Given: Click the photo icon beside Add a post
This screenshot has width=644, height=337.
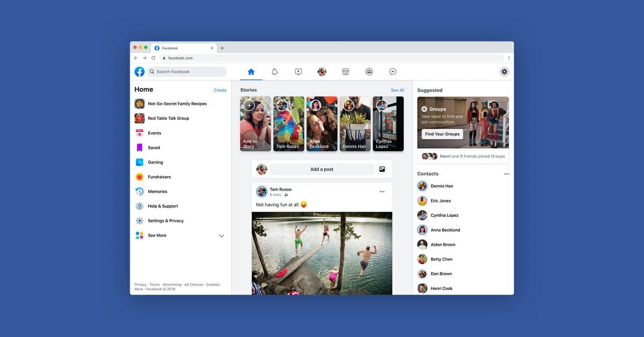Looking at the screenshot, I should click(382, 169).
